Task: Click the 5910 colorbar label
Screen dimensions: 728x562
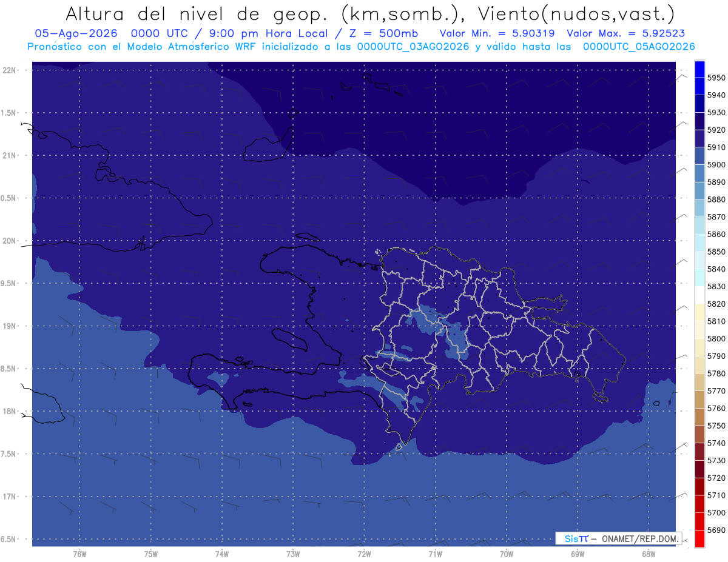Action: click(716, 147)
